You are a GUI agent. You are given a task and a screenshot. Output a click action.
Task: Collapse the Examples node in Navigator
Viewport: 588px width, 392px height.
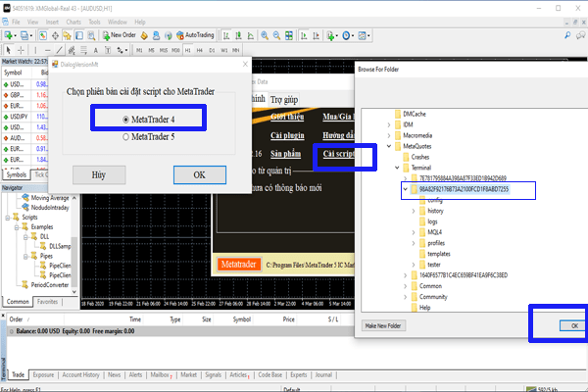17,227
